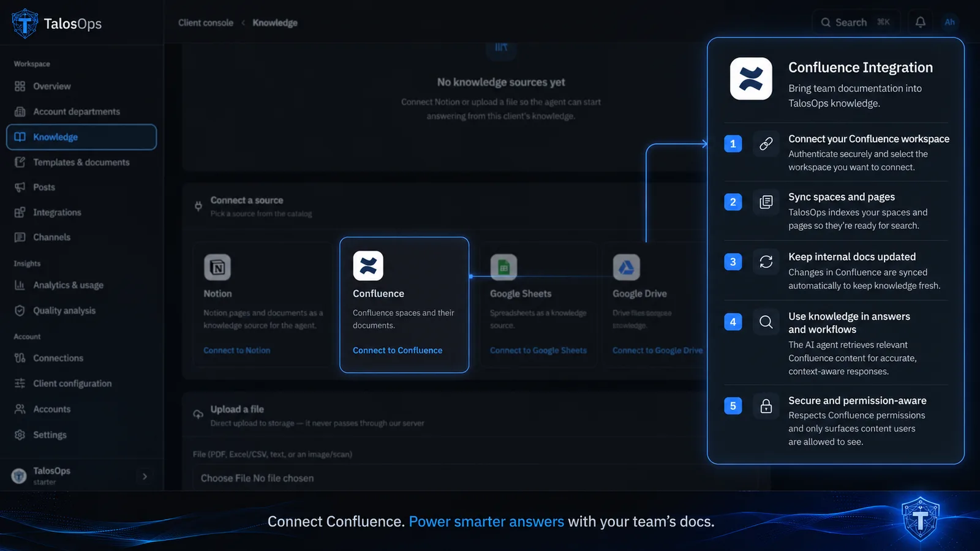Click the Knowledge breadcrumb text
Viewport: 980px width, 551px height.
275,23
